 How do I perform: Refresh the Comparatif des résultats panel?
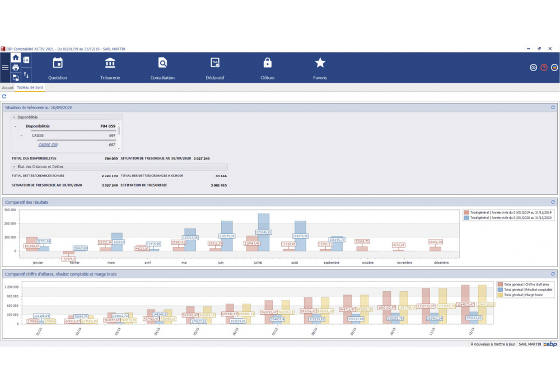(553, 202)
